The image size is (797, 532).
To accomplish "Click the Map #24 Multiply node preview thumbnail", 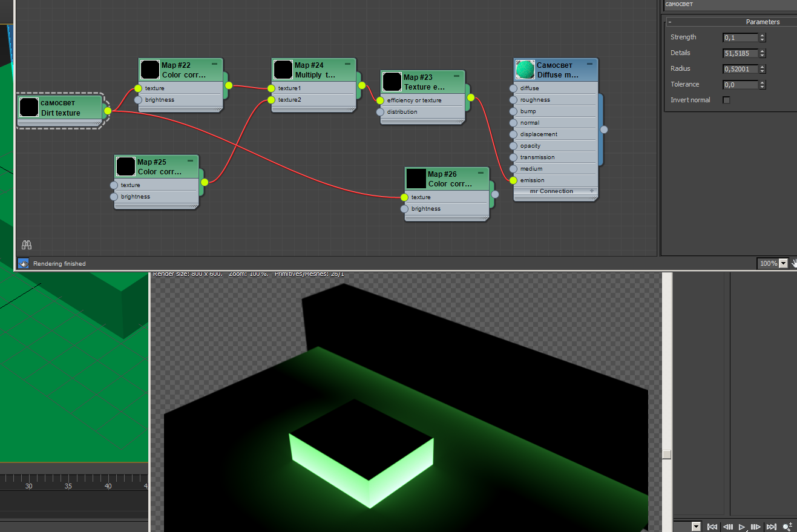I will (283, 70).
